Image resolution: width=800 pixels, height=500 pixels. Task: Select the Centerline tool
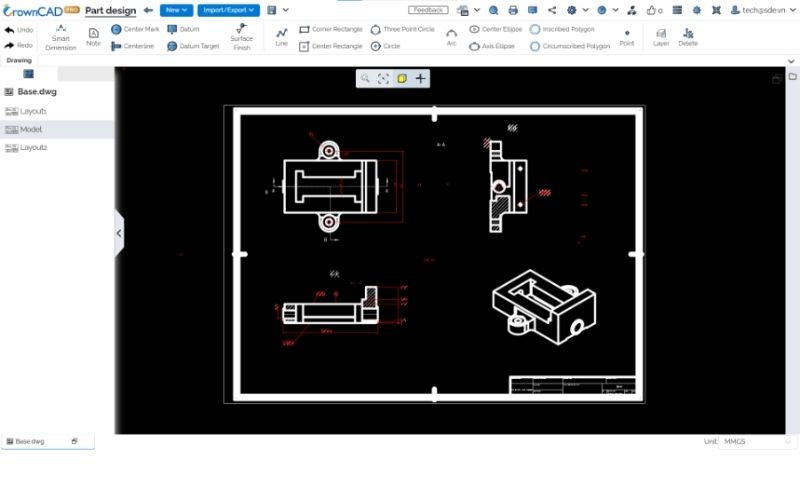(x=133, y=46)
